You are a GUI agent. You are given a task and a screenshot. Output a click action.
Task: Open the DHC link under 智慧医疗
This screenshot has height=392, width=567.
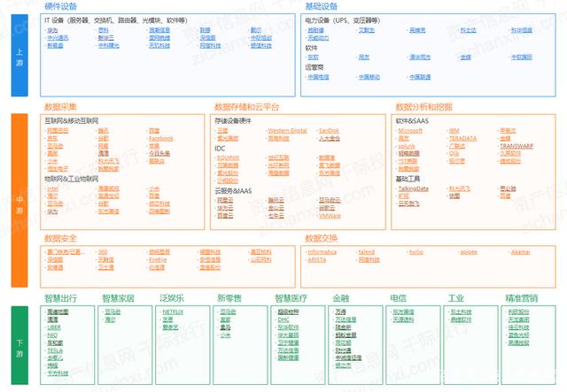[x=283, y=319]
